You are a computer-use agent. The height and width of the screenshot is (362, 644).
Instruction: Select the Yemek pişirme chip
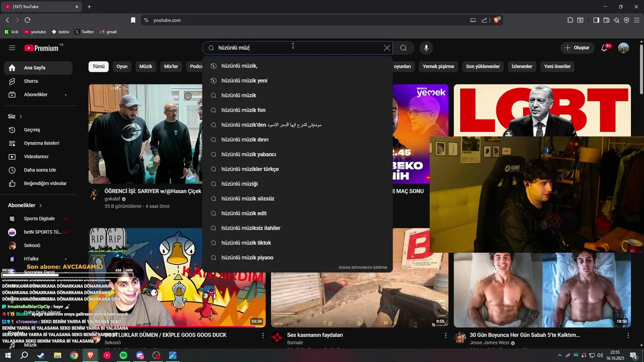438,66
